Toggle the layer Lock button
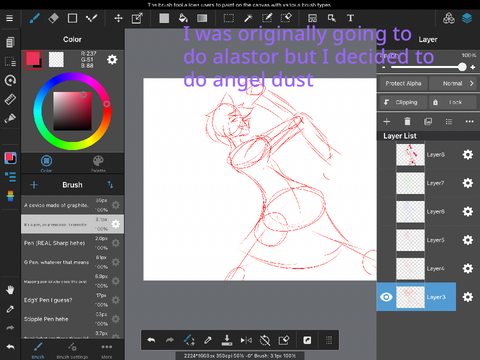Viewport: 480px width, 360px height. [453, 102]
